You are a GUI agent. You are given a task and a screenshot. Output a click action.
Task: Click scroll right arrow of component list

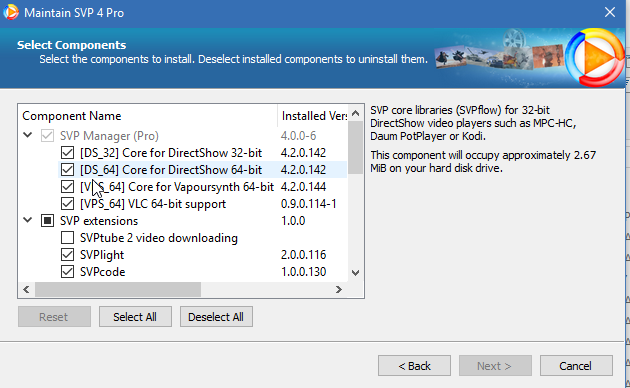(x=339, y=290)
